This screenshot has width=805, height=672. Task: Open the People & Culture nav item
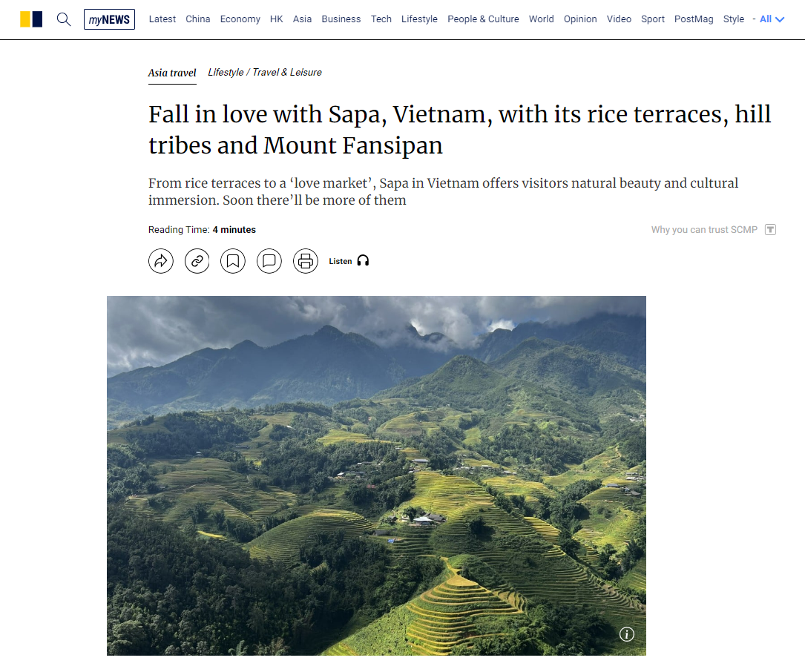click(483, 19)
